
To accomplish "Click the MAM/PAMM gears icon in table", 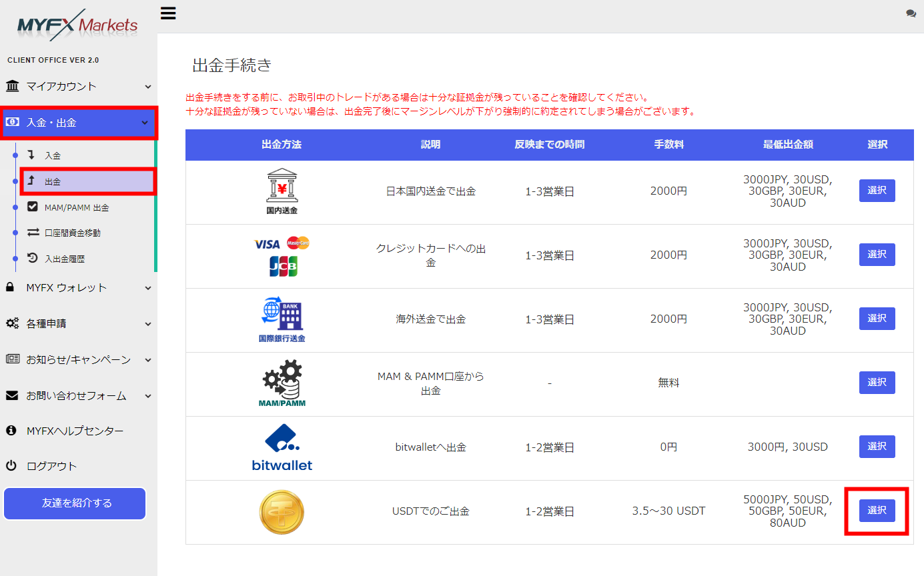I will [x=282, y=383].
